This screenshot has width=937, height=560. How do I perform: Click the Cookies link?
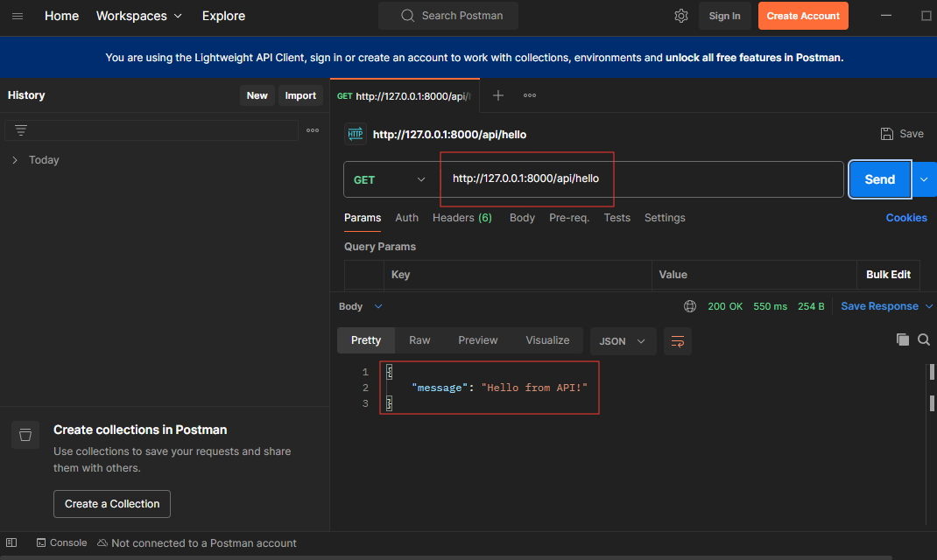coord(906,218)
